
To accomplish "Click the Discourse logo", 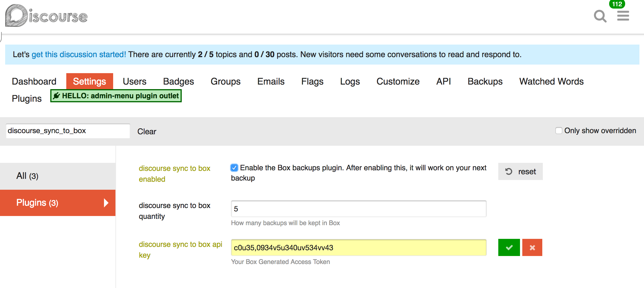I will coord(46,16).
